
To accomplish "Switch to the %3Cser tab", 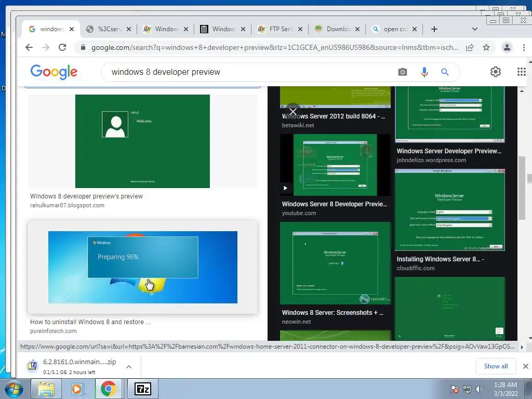I will 108,29.
